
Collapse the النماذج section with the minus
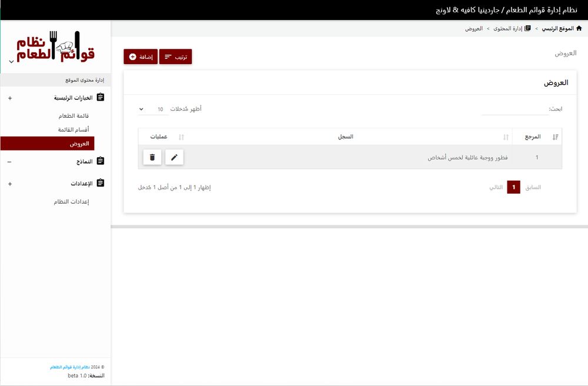coord(9,161)
